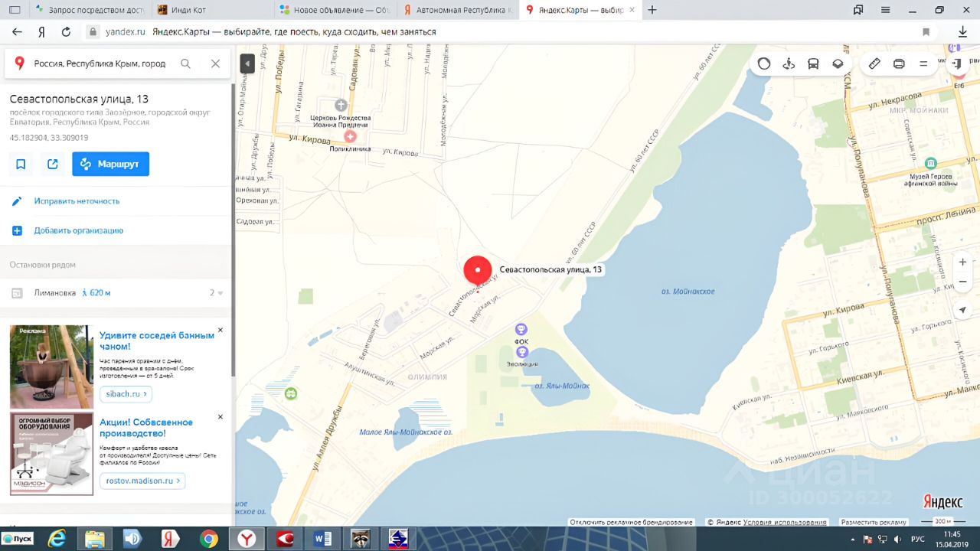
Task: Open Google Chrome from taskbar
Action: coord(208,539)
